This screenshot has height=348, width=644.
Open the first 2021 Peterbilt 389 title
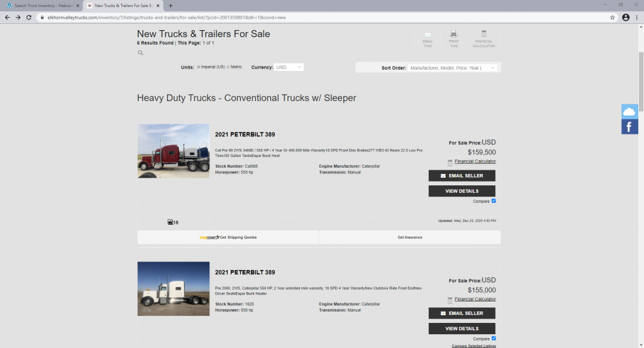coord(245,134)
